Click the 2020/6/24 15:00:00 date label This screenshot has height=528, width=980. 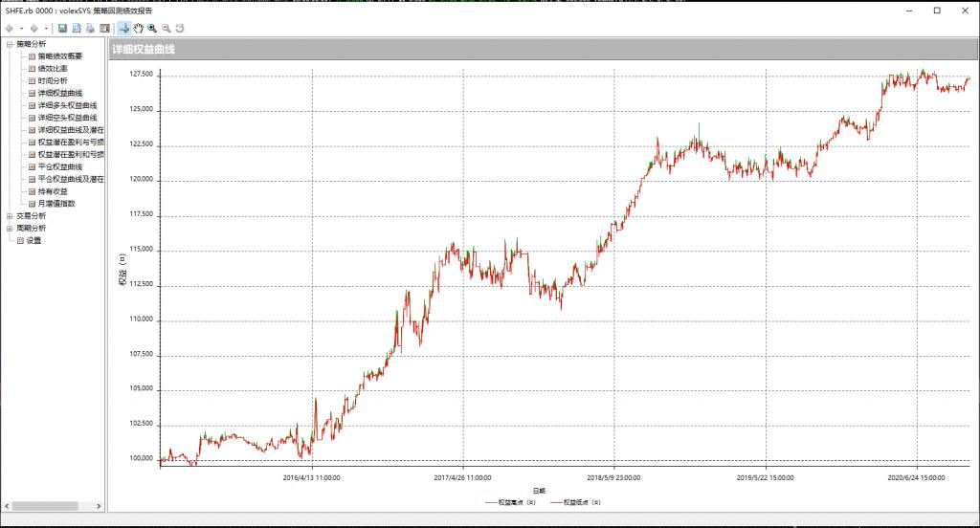(916, 478)
